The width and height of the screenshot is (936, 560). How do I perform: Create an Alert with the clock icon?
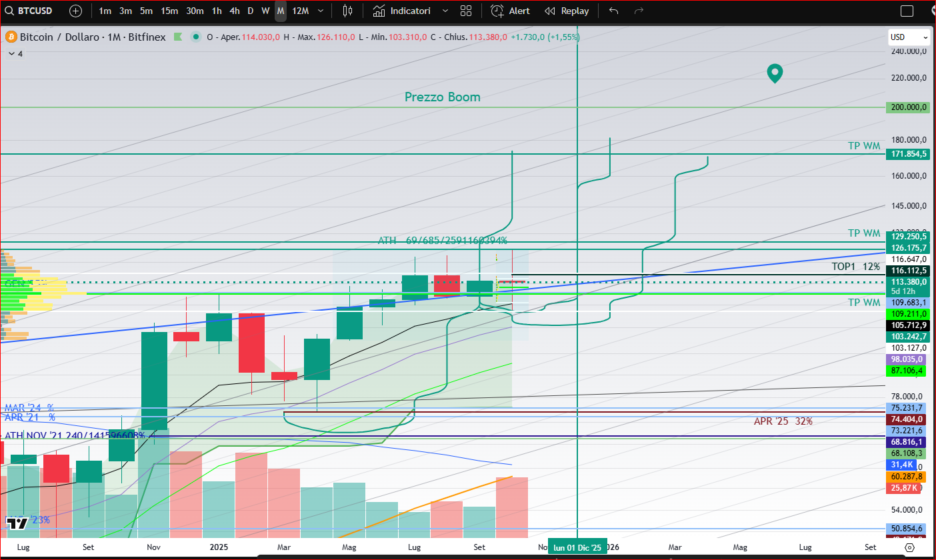click(511, 11)
